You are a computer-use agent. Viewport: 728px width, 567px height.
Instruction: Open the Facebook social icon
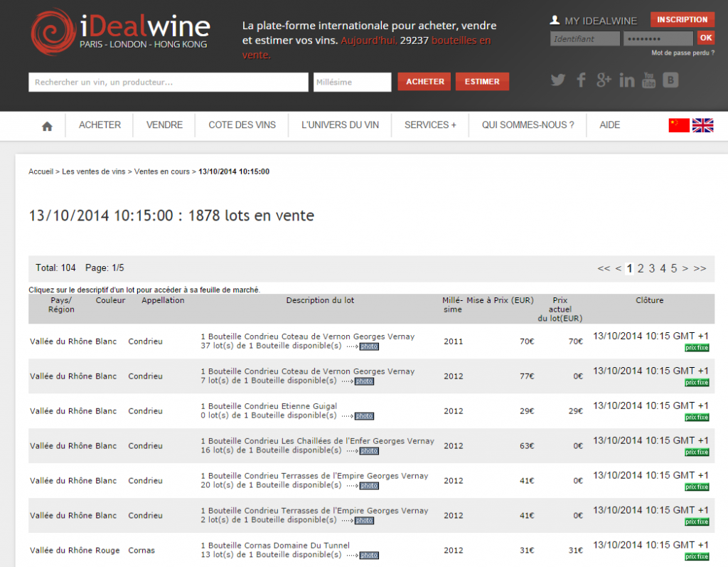(x=581, y=80)
